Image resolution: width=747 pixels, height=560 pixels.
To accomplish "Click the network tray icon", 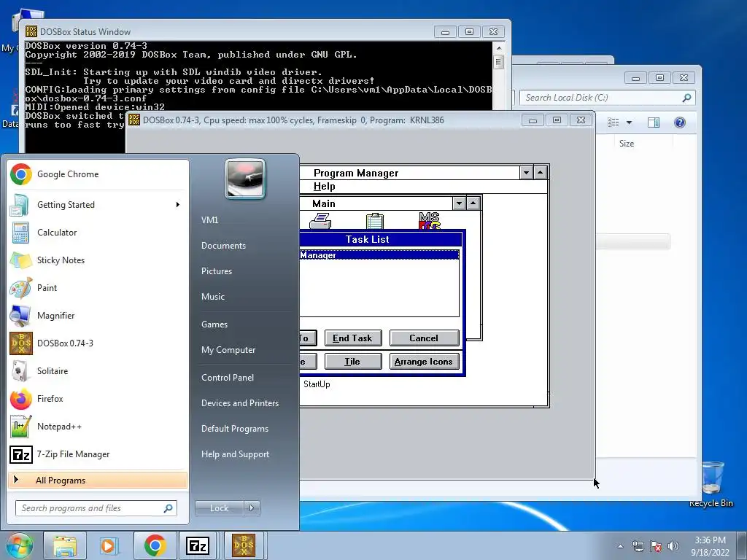I will [638, 546].
